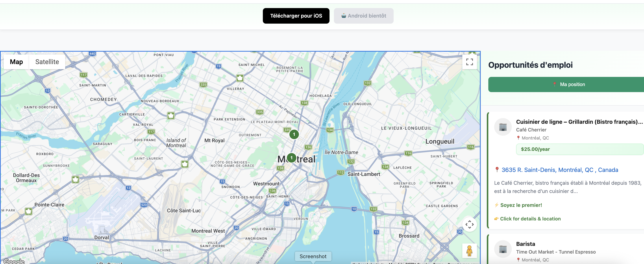
Task: Switch map to Satellite view
Action: point(47,62)
